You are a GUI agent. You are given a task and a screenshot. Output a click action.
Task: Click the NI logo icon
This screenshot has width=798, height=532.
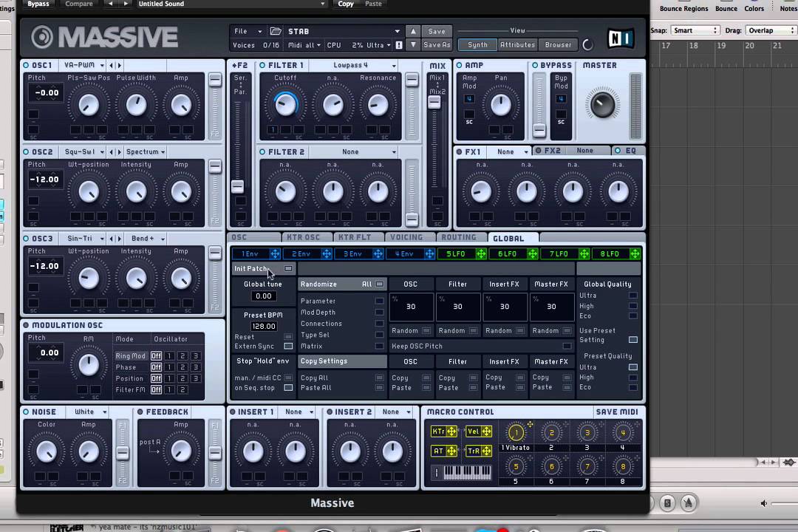coord(621,38)
